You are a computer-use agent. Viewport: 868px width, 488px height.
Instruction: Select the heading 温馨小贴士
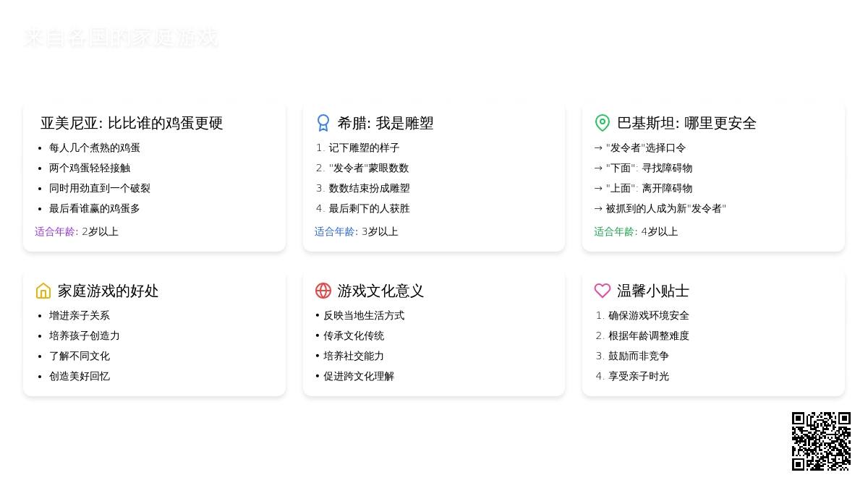point(653,291)
